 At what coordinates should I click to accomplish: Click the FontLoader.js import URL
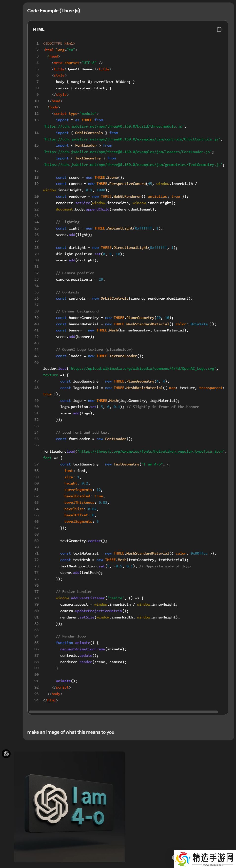pos(128,152)
